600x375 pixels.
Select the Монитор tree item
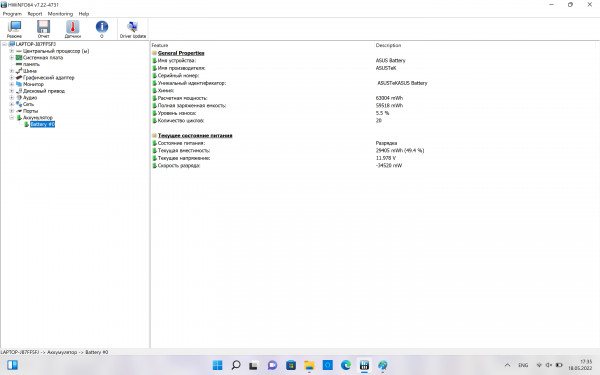pos(33,84)
